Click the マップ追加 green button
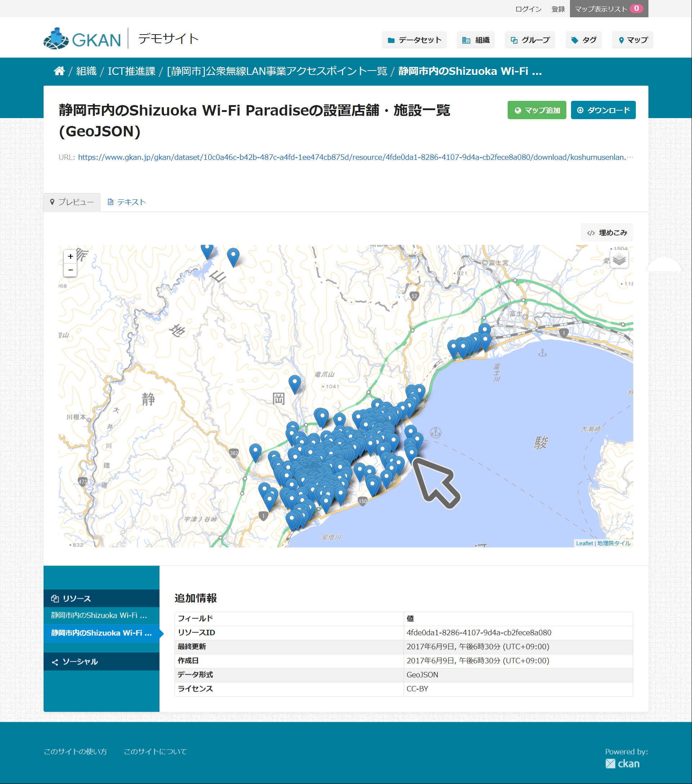Image resolution: width=692 pixels, height=784 pixels. [x=537, y=110]
